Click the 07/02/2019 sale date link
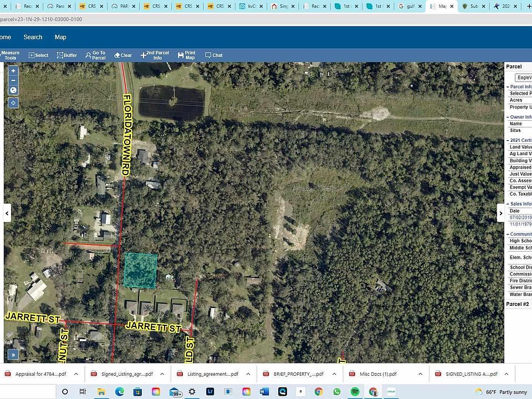Image resolution: width=532 pixels, height=399 pixels. point(520,217)
